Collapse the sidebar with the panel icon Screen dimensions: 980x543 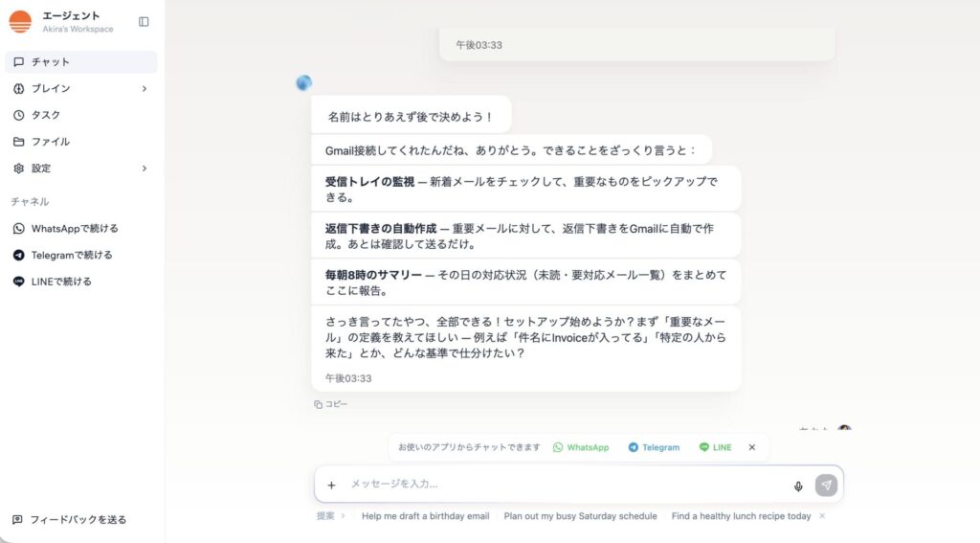[144, 21]
